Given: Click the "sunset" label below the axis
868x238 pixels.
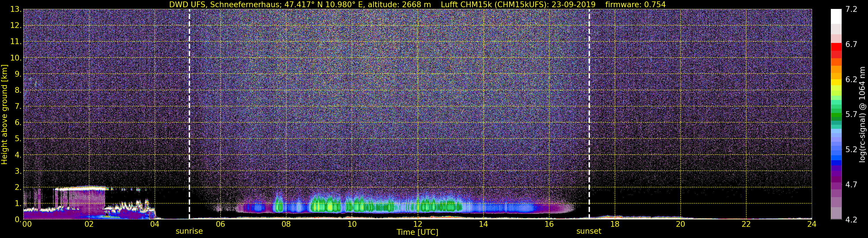Looking at the screenshot, I should pyautogui.click(x=589, y=231).
